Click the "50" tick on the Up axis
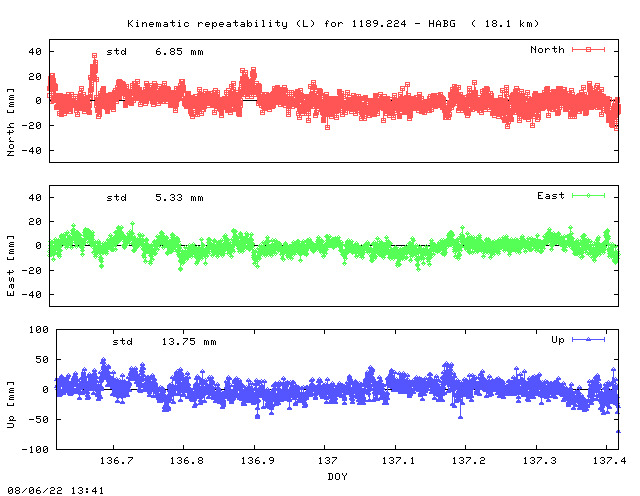The height and width of the screenshot is (496, 640). [42, 360]
